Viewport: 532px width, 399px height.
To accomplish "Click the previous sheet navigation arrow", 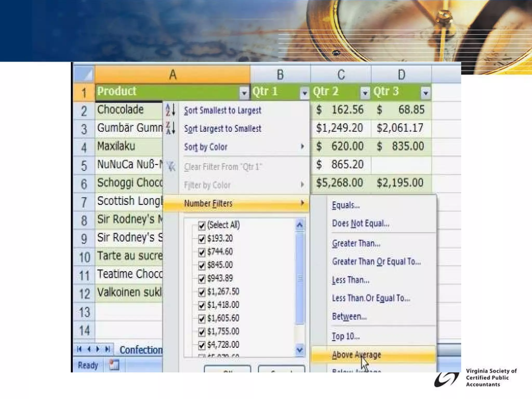I will coord(89,349).
